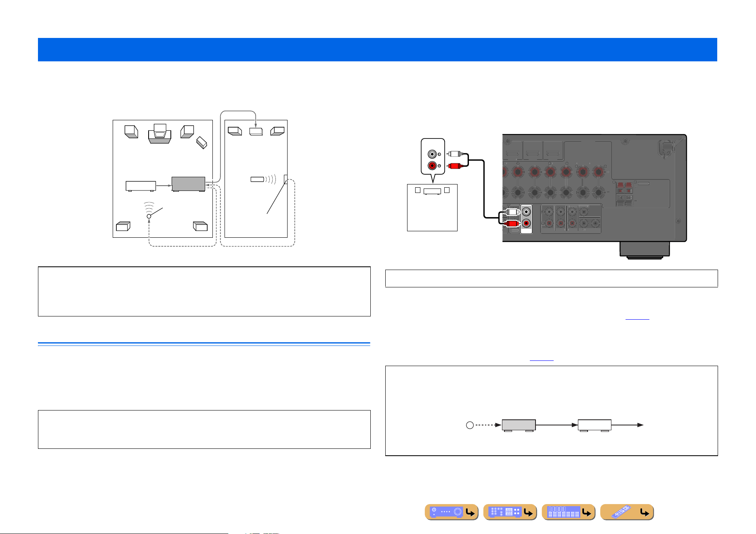The image size is (756, 534).
Task: Open the front panel reference icon
Action: point(451,512)
